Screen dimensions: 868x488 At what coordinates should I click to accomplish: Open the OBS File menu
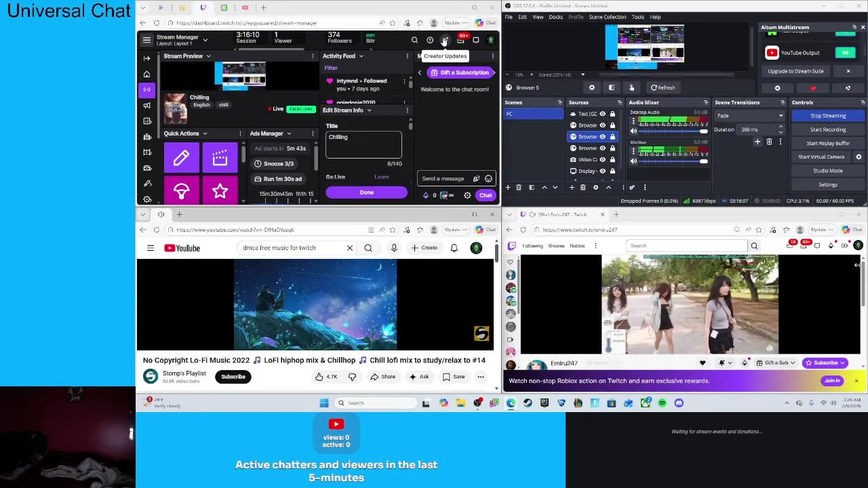coord(509,17)
